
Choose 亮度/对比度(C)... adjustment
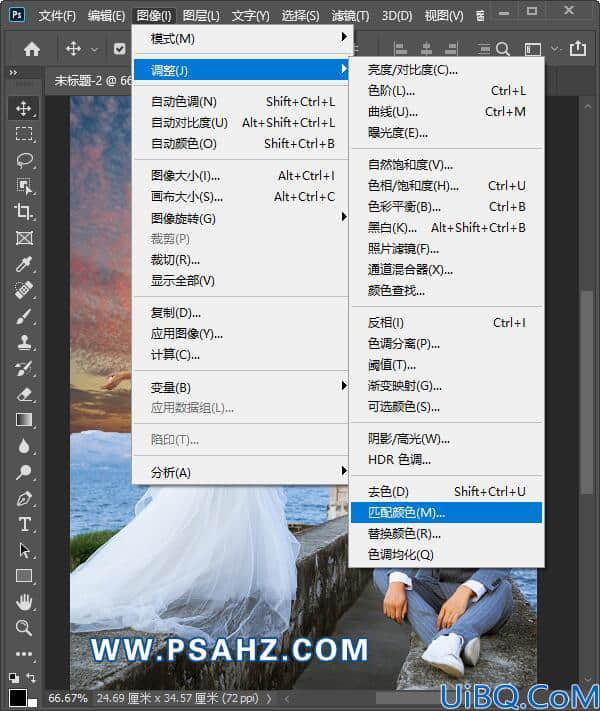[x=446, y=70]
